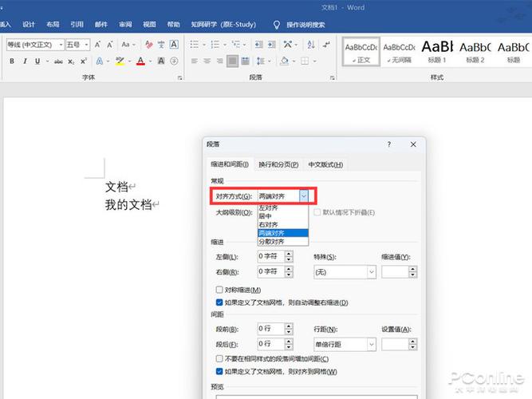Apply distributed alignment in ribbon
The image size is (532, 399).
click(246, 61)
